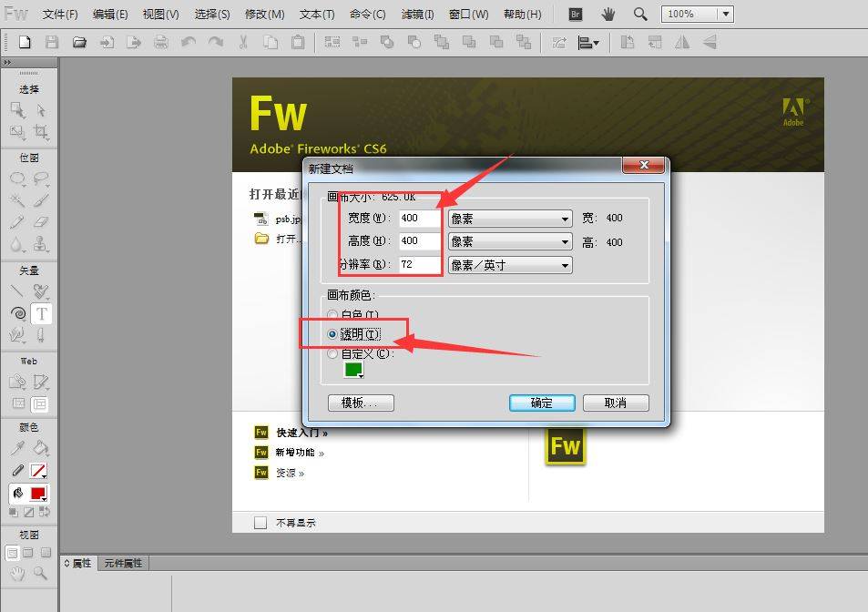Pick the Magic Wand tool

click(x=17, y=200)
